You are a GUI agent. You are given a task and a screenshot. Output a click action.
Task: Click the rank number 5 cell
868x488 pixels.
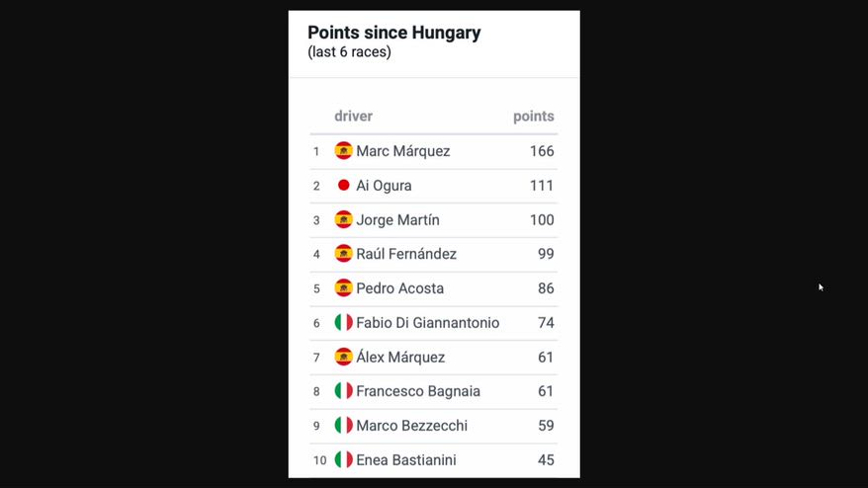coord(316,288)
